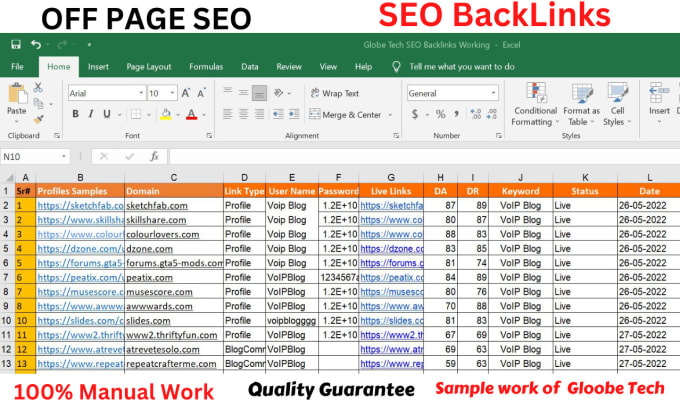Click the Middle Align icon
680x409 pixels.
coord(243,92)
